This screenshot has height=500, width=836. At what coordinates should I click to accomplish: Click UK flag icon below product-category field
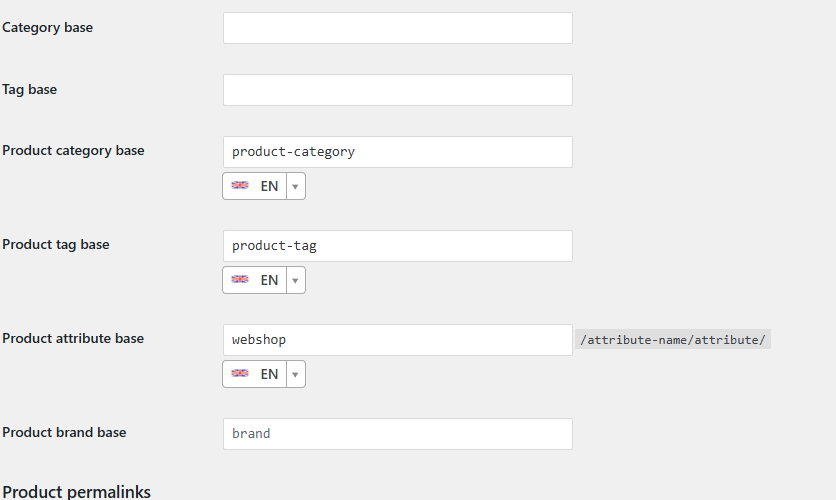(240, 185)
